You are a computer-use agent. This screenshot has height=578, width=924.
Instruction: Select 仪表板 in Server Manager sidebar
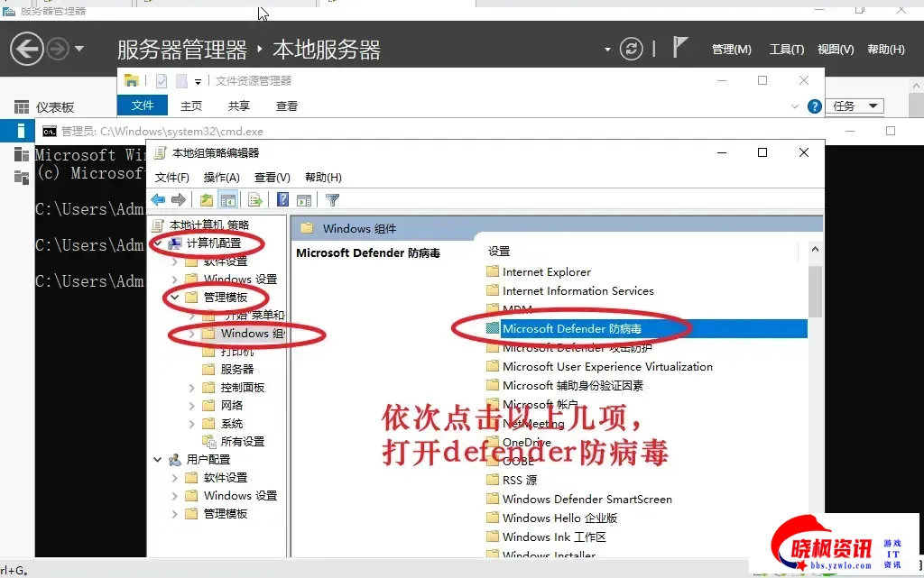coord(55,107)
